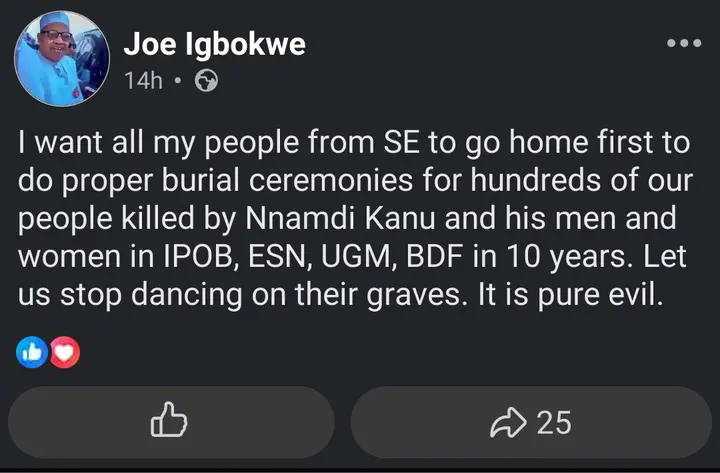Click the share count number 25
Screen dimensions: 720x473
(554, 423)
